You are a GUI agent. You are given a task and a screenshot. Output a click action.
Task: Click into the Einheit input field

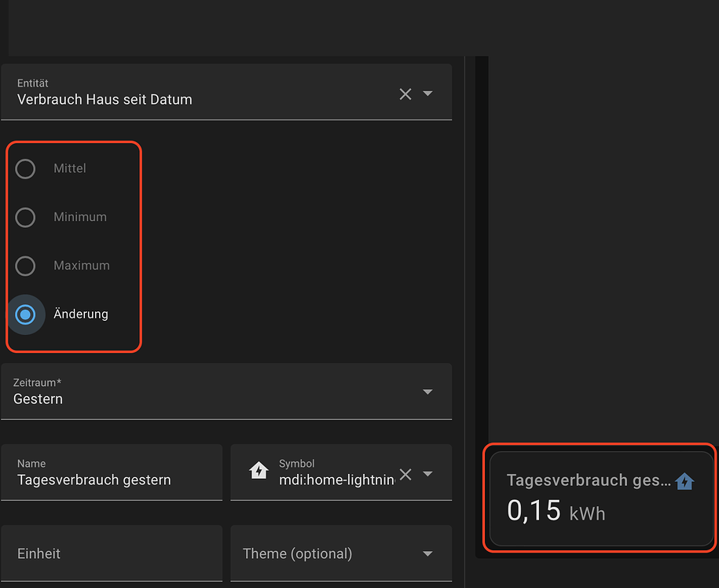(x=112, y=553)
